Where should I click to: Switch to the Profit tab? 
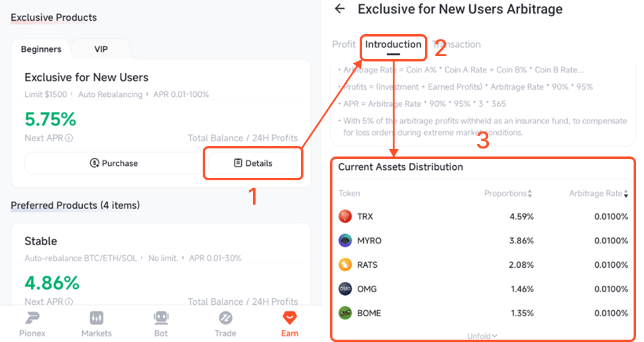coord(344,45)
